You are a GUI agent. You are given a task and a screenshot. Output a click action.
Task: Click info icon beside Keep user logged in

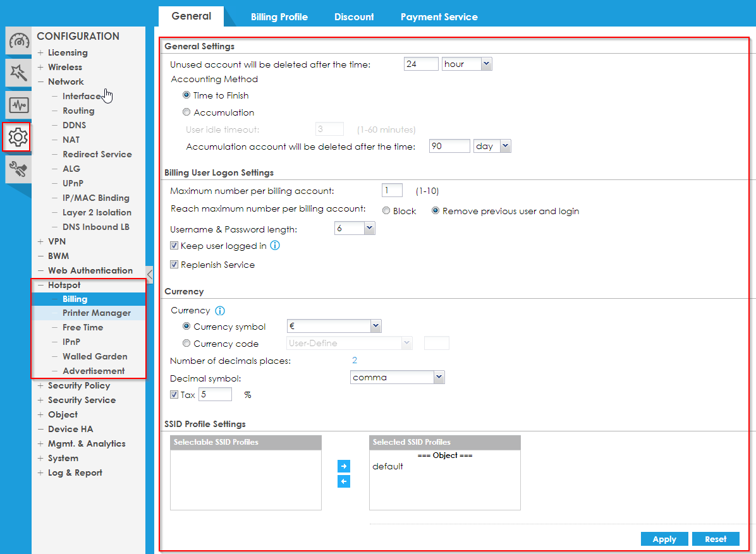coord(275,246)
